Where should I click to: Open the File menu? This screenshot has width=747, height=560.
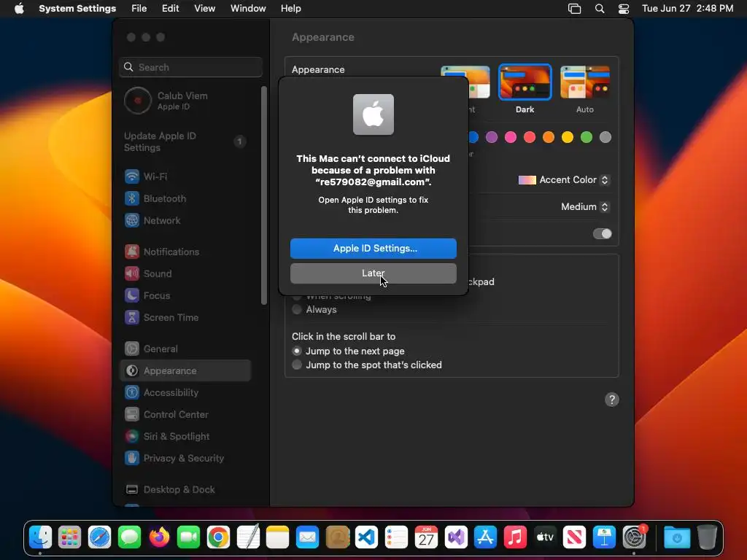click(139, 9)
